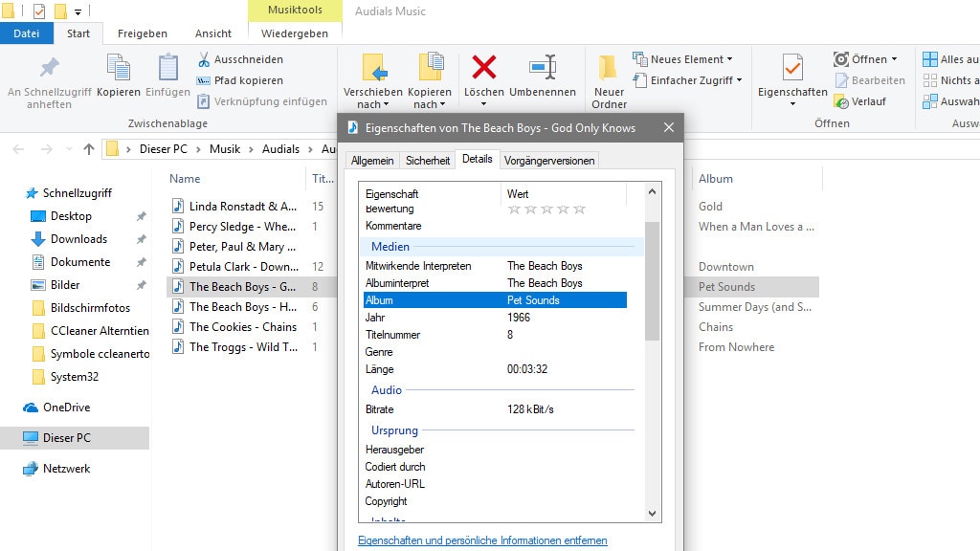Screen dimensions: 980x551
Task: Rename the file with Umbenennen
Action: (x=543, y=77)
